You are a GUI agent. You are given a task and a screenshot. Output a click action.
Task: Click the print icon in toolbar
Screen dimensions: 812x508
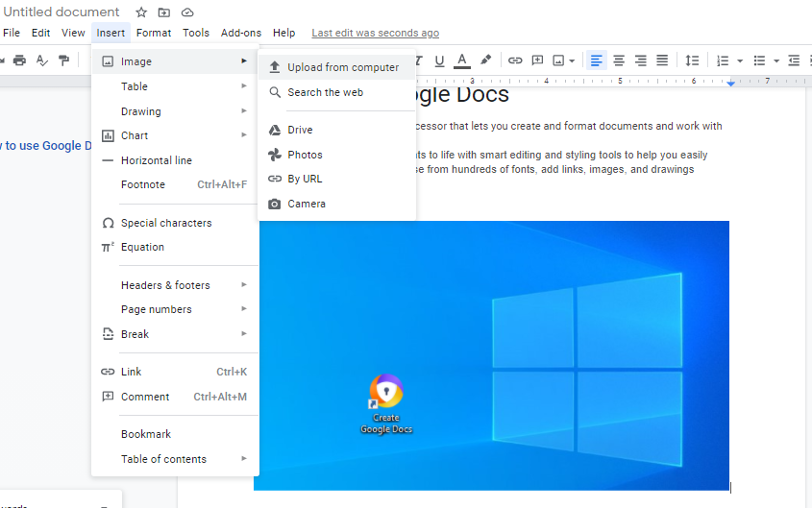coord(19,60)
